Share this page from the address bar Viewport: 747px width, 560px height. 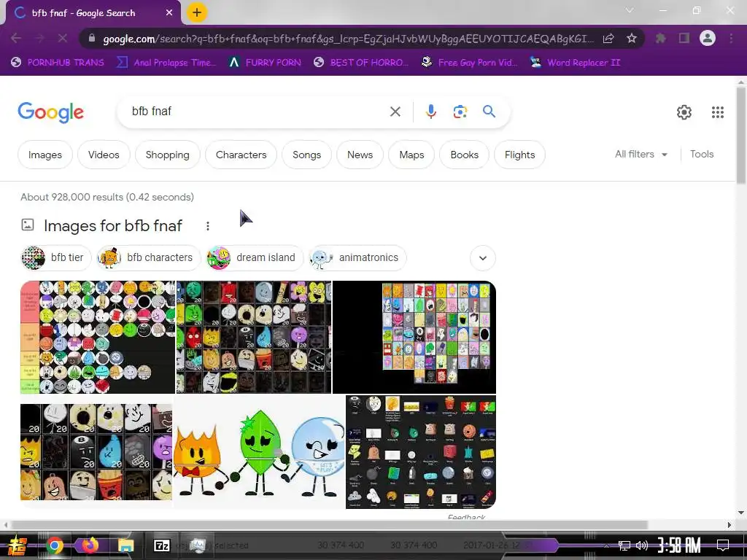click(x=608, y=38)
